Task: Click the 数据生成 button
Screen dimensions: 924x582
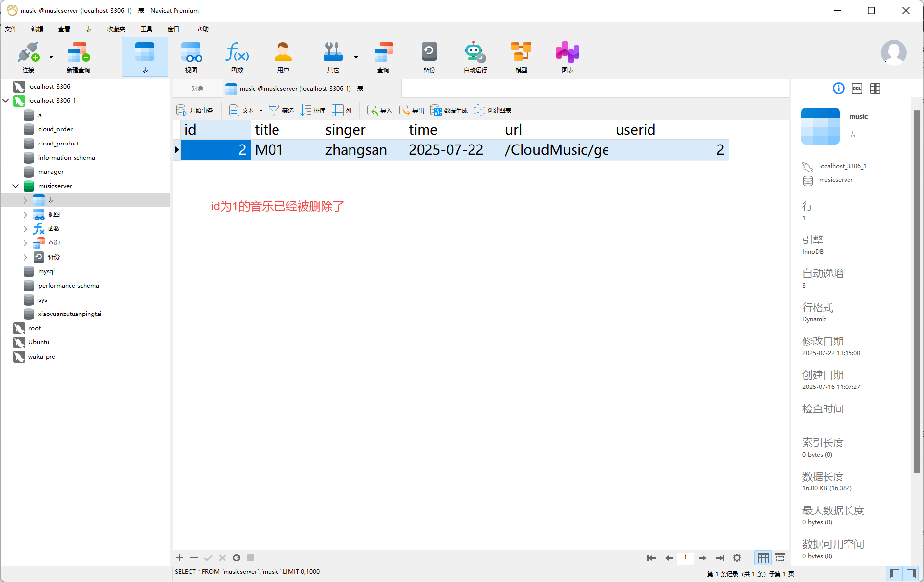Action: [449, 110]
